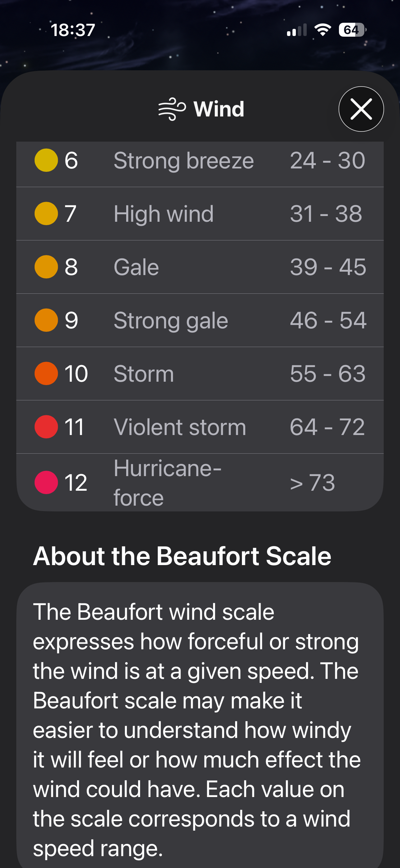Screen dimensions: 400x868
Task: Tap the pink dot for Beaufort 12
Action: pyautogui.click(x=46, y=482)
